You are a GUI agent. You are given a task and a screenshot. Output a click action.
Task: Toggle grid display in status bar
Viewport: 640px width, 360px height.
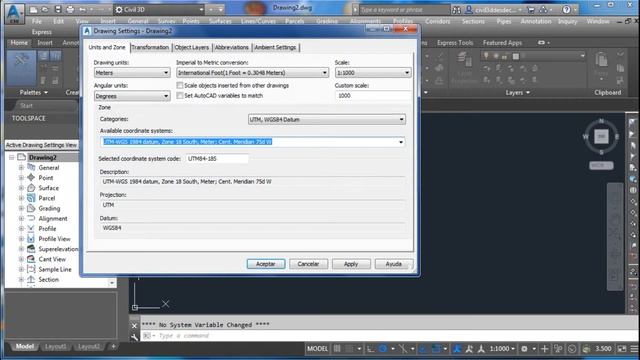pyautogui.click(x=337, y=349)
